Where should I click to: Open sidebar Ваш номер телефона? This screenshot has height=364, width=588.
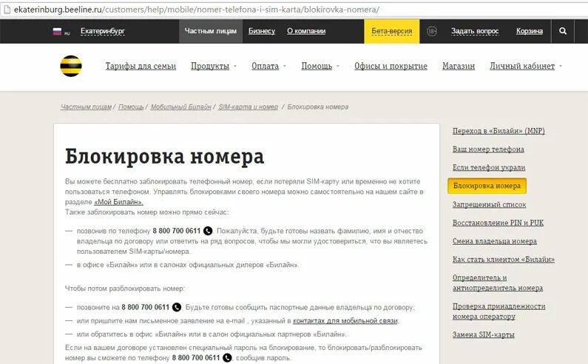pos(488,149)
